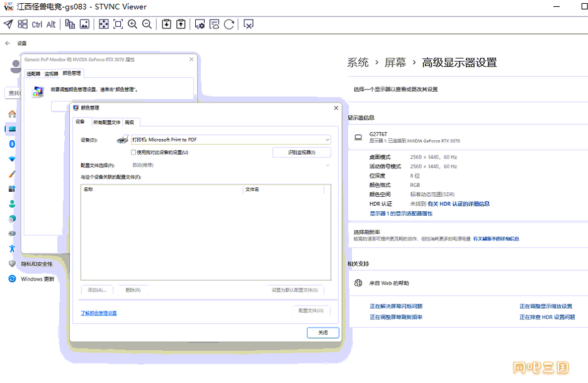588x383 pixels.
Task: Zoom out with the magnifier minus icon
Action: tap(147, 25)
